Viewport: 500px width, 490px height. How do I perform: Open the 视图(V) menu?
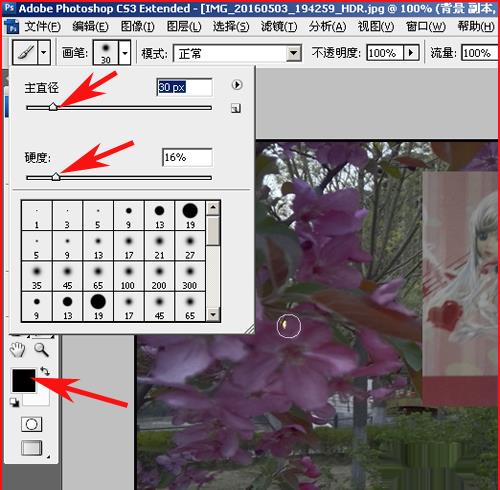(376, 26)
